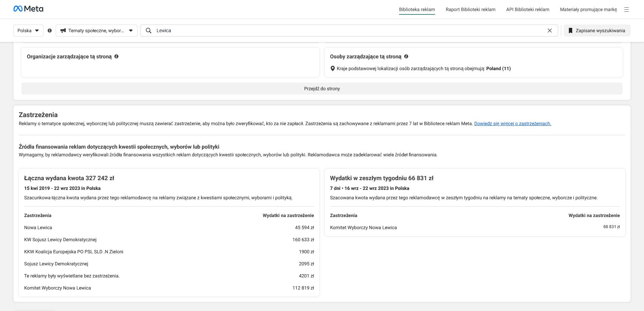Image resolution: width=644 pixels, height=311 pixels.
Task: Click 7 dni 16 wrz - 22 wrz 2023 text
Action: tap(370, 188)
